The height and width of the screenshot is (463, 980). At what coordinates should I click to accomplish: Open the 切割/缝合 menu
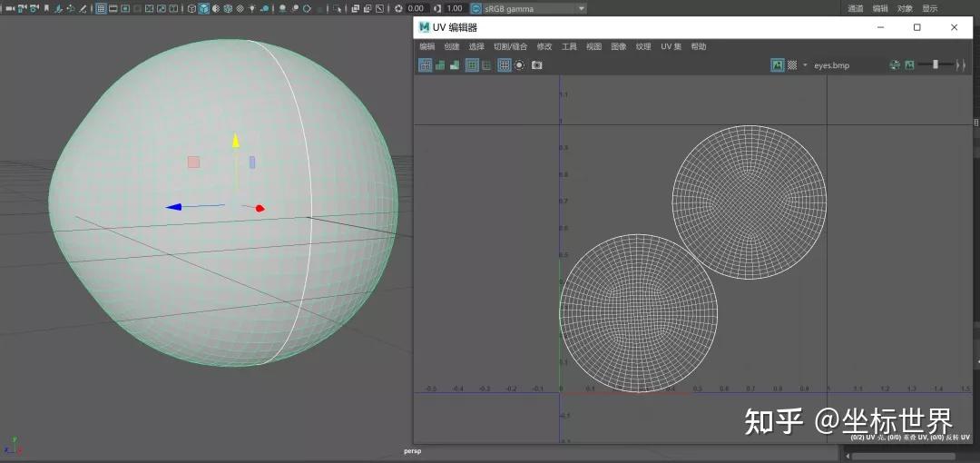tap(510, 46)
